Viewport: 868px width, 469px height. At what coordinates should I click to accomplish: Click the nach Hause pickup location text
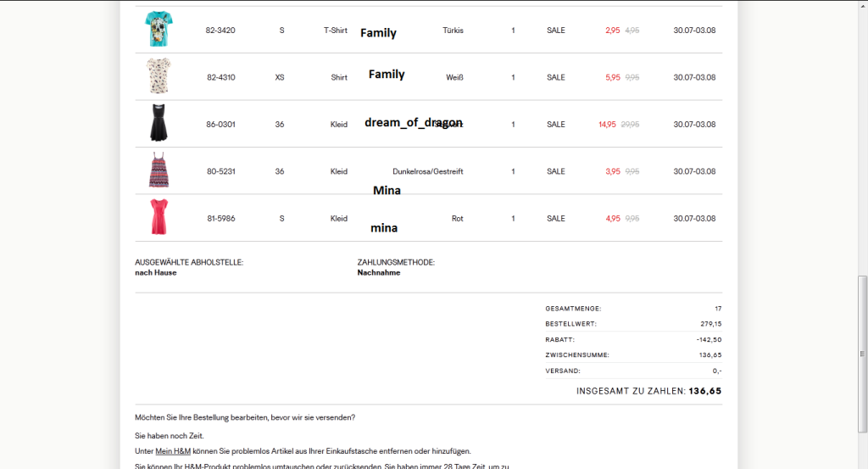[156, 273]
